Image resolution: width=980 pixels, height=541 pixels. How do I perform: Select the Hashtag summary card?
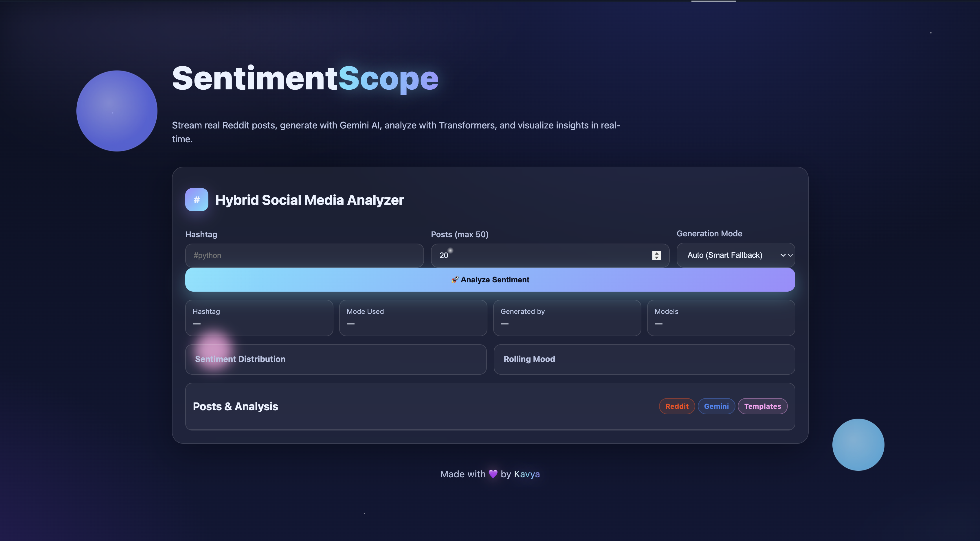pyautogui.click(x=259, y=318)
